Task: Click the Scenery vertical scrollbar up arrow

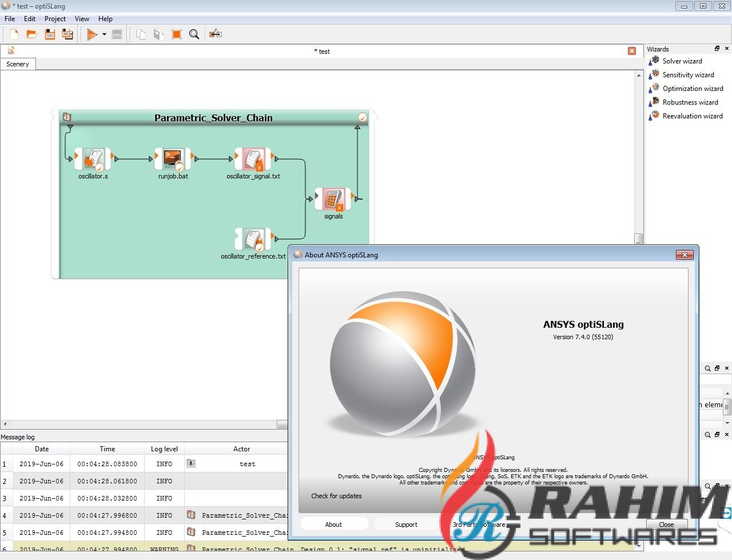Action: pos(639,76)
